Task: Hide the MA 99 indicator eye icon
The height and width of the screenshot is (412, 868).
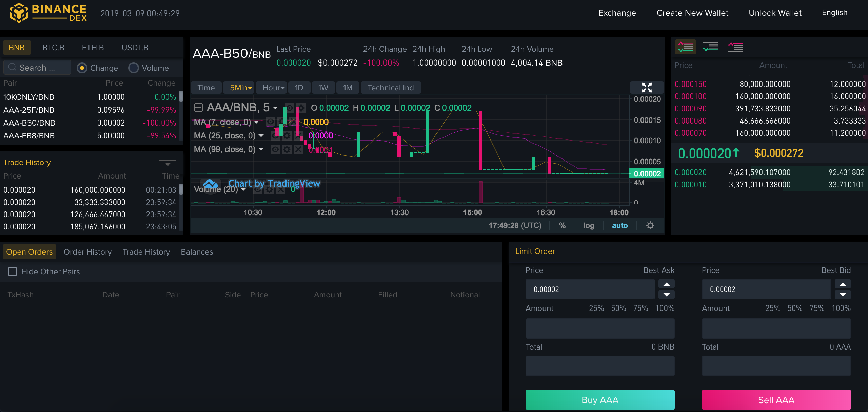Action: (275, 149)
